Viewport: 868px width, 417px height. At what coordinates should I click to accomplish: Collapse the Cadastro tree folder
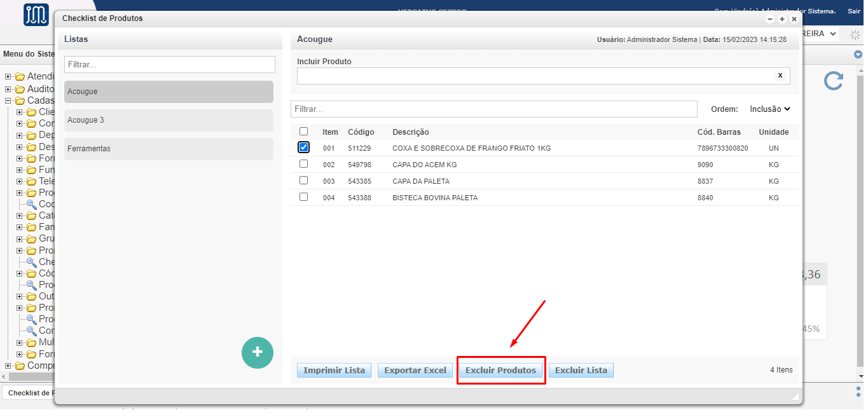8,100
